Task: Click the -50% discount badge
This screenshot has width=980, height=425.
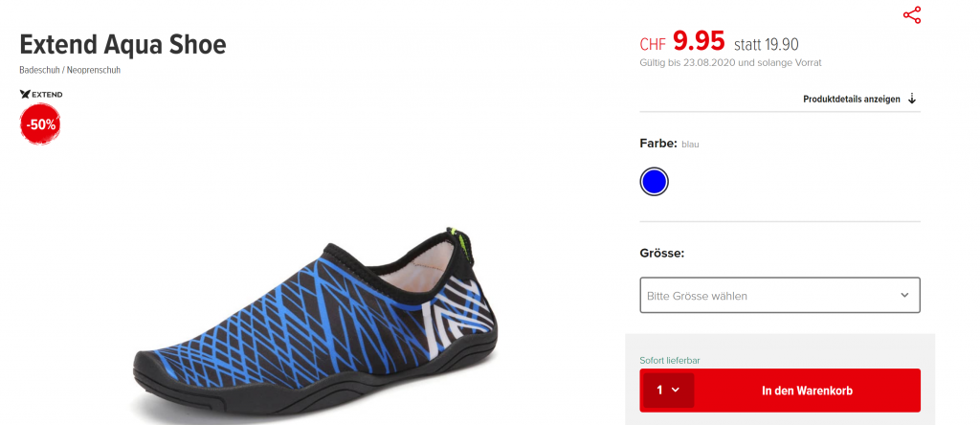Action: (40, 124)
